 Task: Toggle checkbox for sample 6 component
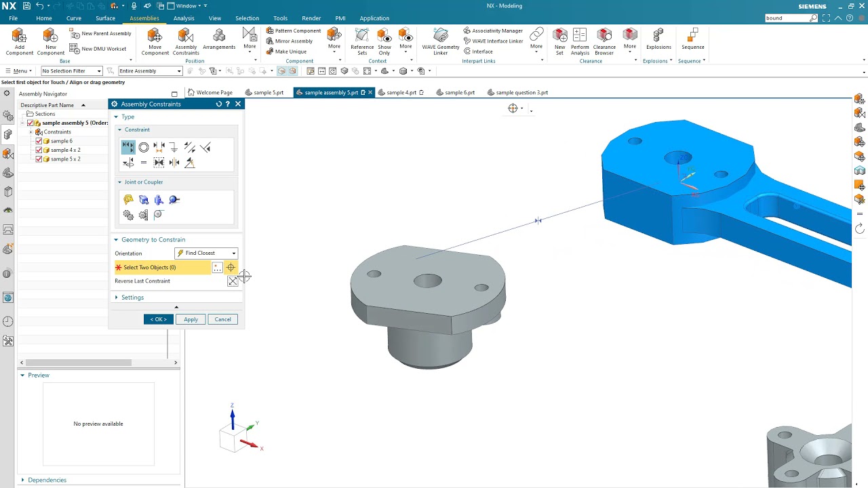pos(39,141)
